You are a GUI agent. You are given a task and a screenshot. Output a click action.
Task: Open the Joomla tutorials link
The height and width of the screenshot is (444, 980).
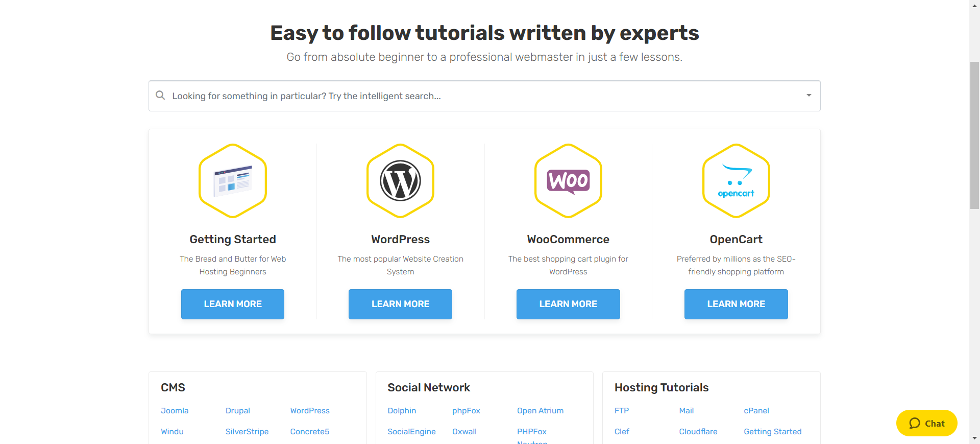click(175, 410)
